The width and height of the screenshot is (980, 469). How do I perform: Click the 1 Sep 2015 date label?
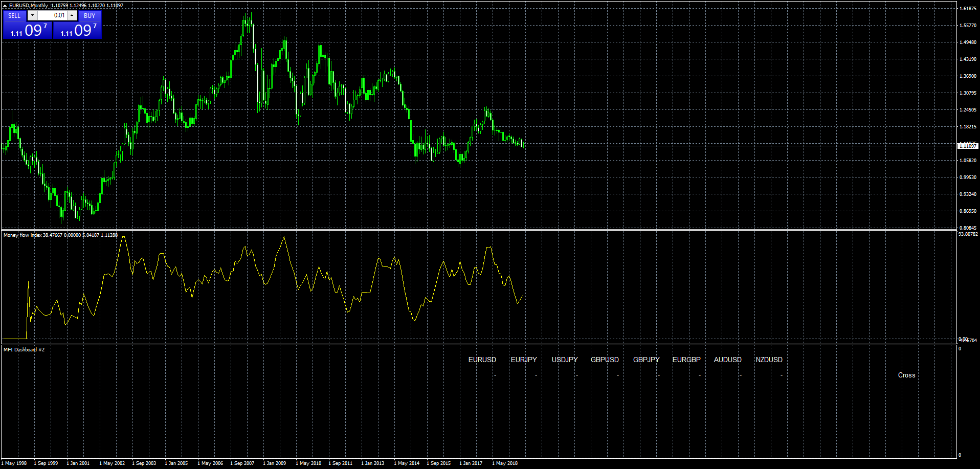click(439, 463)
